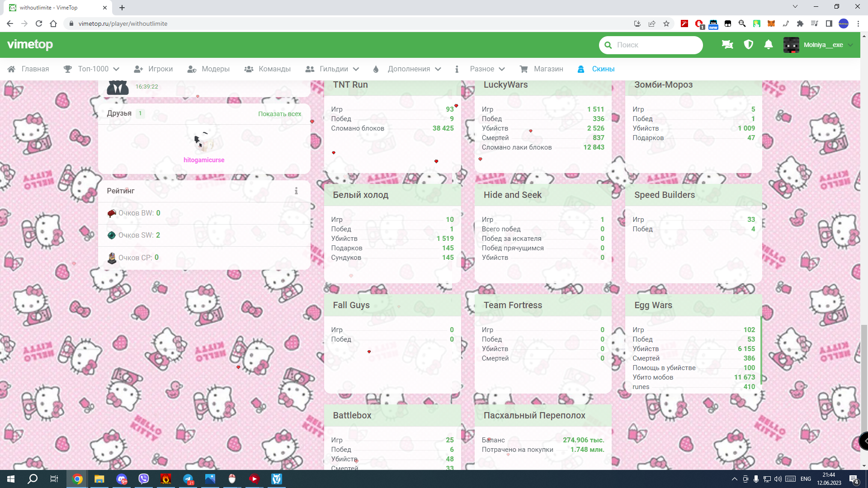Reload the page with refresh icon
868x488 pixels.
pyautogui.click(x=39, y=23)
